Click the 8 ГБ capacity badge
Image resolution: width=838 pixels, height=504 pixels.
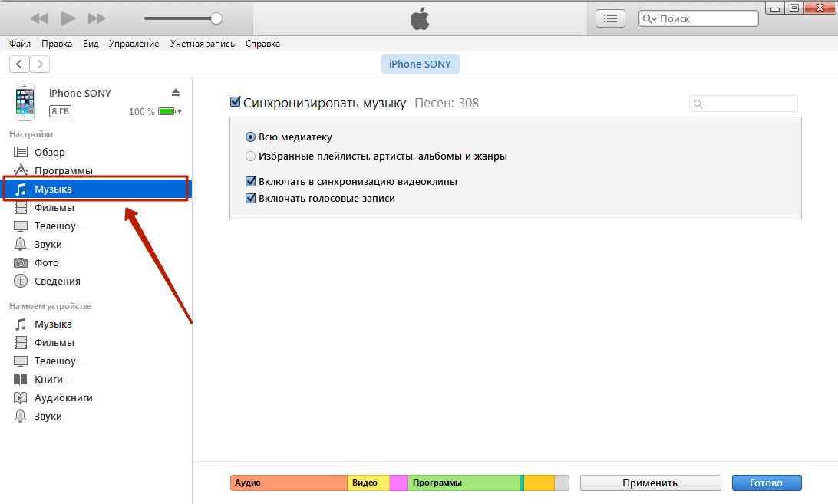(61, 111)
